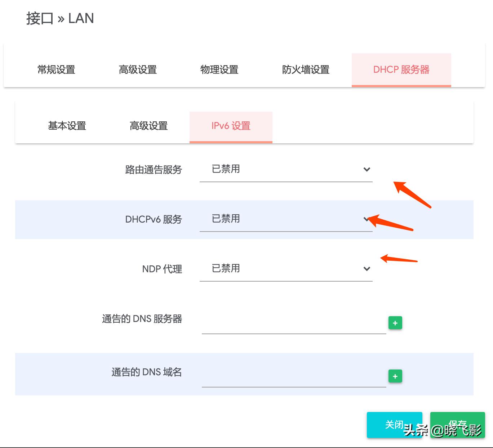Click the chevron arrow on DHCPv6 服务
The height and width of the screenshot is (448, 493).
(x=367, y=219)
